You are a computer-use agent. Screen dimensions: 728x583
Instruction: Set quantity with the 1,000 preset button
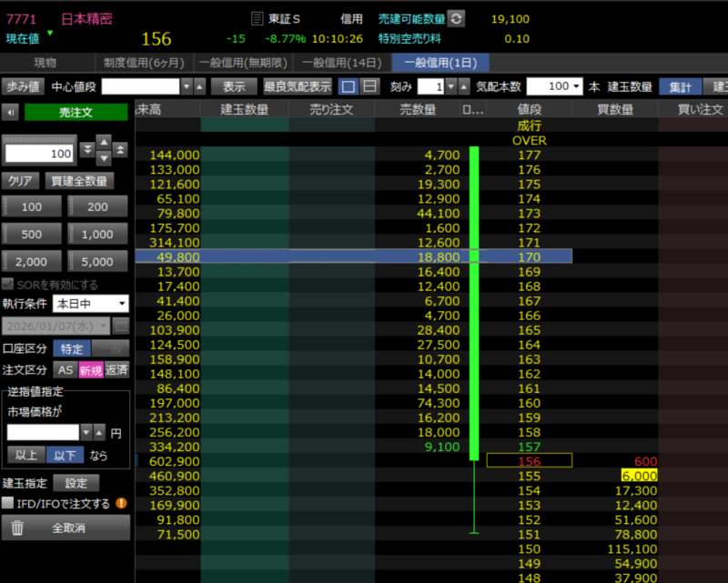(x=97, y=234)
